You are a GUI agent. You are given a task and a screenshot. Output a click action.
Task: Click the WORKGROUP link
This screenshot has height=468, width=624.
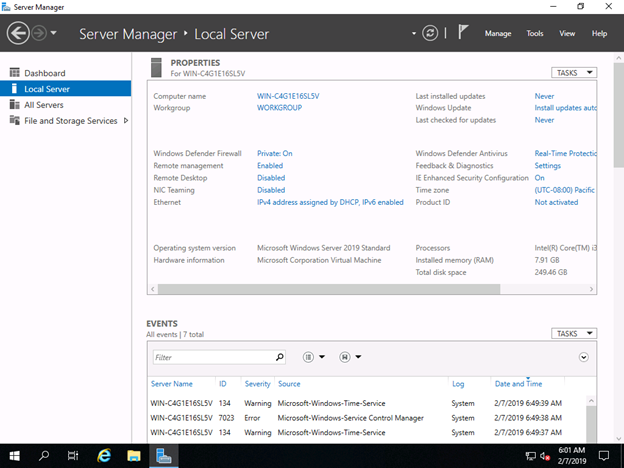pos(279,107)
